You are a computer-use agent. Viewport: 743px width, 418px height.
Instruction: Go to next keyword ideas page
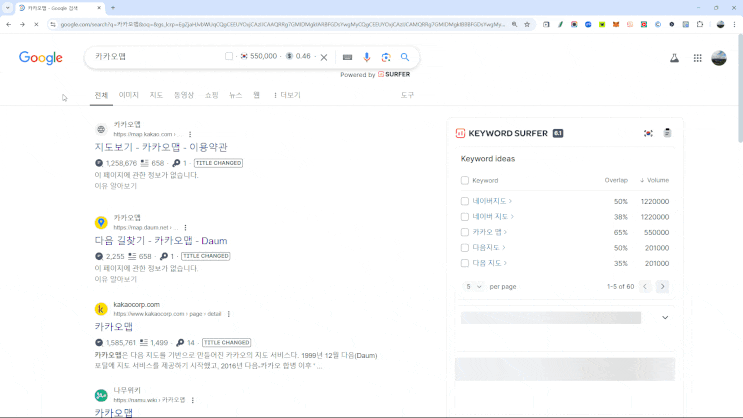click(x=662, y=286)
